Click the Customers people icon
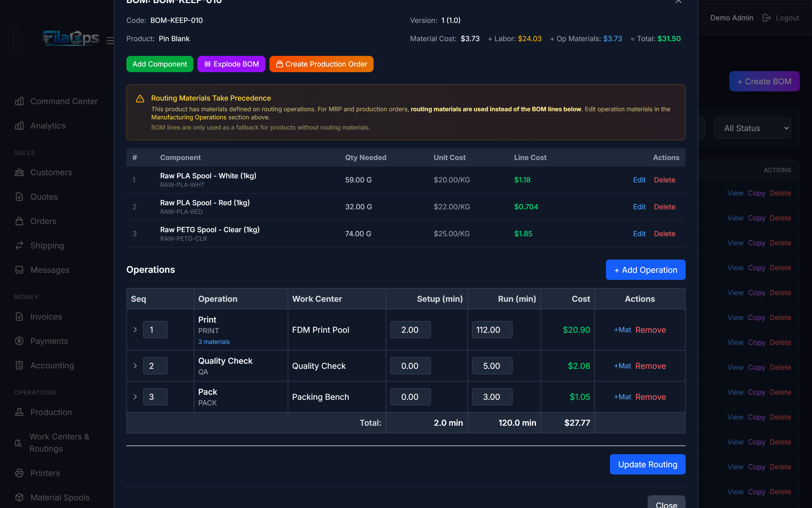Image resolution: width=812 pixels, height=508 pixels. [x=19, y=172]
